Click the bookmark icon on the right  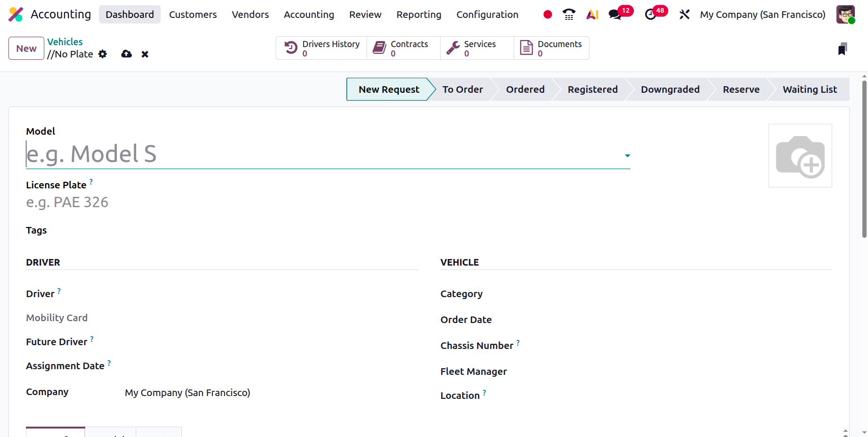click(x=843, y=49)
